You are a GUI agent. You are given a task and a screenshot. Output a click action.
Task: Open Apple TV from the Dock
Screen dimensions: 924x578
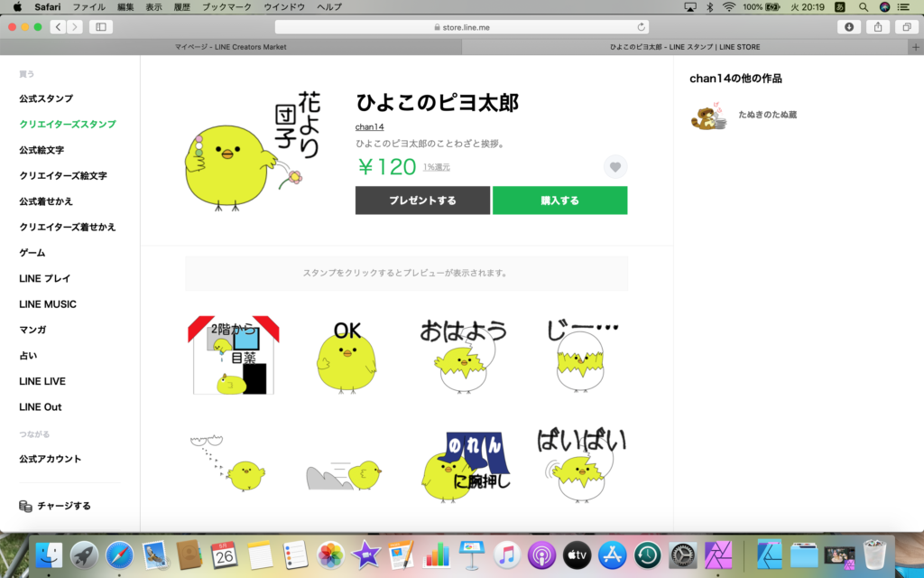point(577,555)
